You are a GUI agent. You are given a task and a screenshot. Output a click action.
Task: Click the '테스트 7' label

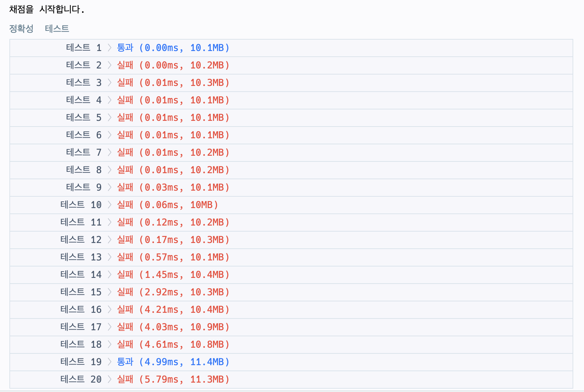pyautogui.click(x=84, y=152)
